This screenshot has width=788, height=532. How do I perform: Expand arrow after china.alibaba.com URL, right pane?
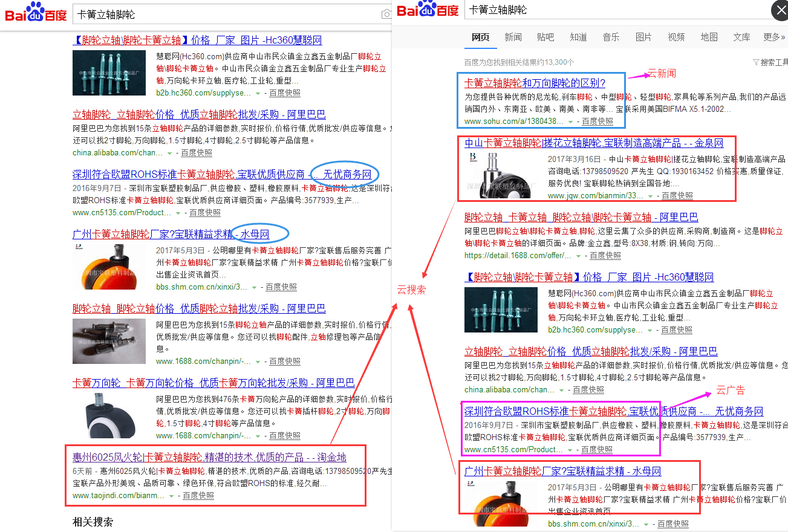pyautogui.click(x=562, y=390)
